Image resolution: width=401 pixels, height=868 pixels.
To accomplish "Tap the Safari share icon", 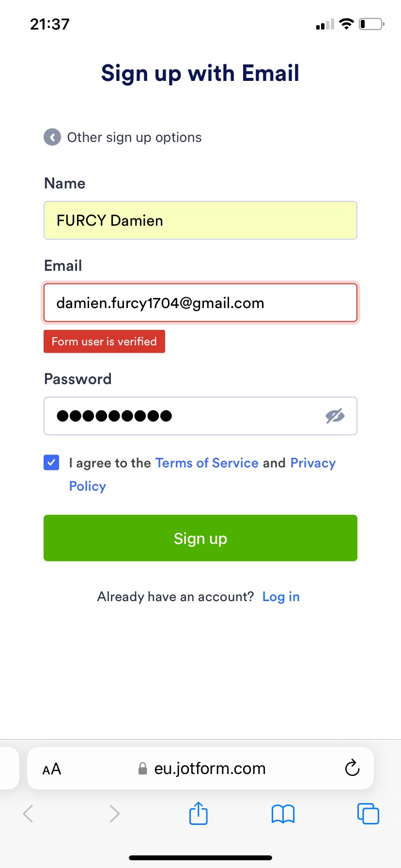I will pyautogui.click(x=198, y=813).
